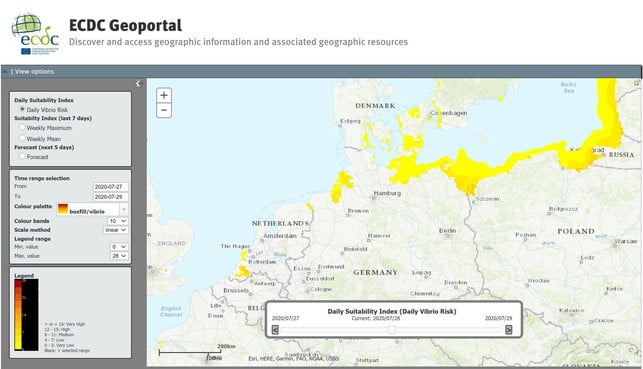Image resolution: width=643 pixels, height=369 pixels.
Task: Select Weekly Maximum radio button
Action: (22, 127)
